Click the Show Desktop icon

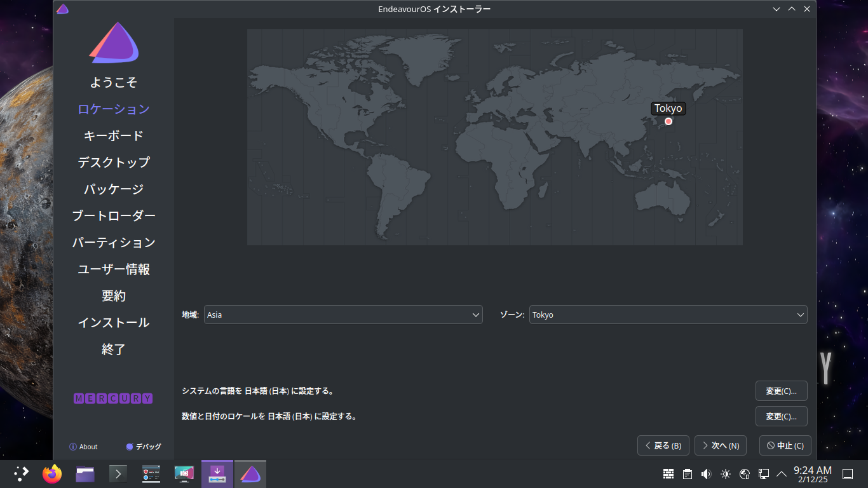tap(848, 473)
